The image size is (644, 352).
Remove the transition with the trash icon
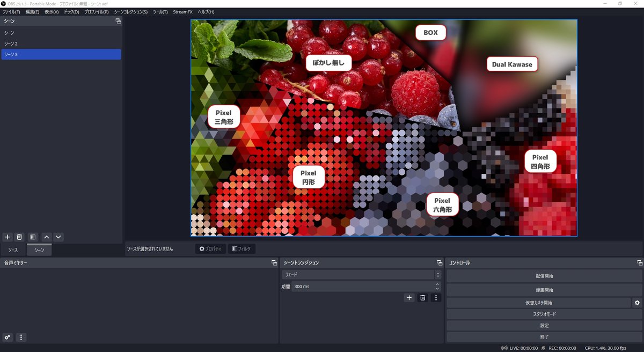tap(422, 297)
